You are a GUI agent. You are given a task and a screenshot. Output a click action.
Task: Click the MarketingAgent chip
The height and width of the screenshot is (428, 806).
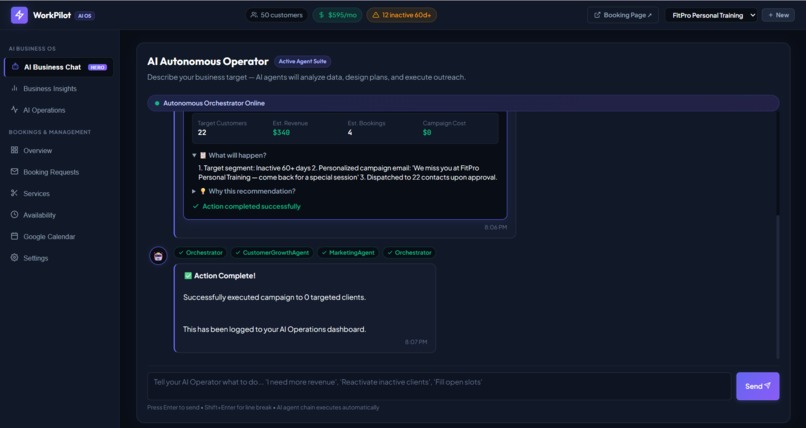point(348,253)
